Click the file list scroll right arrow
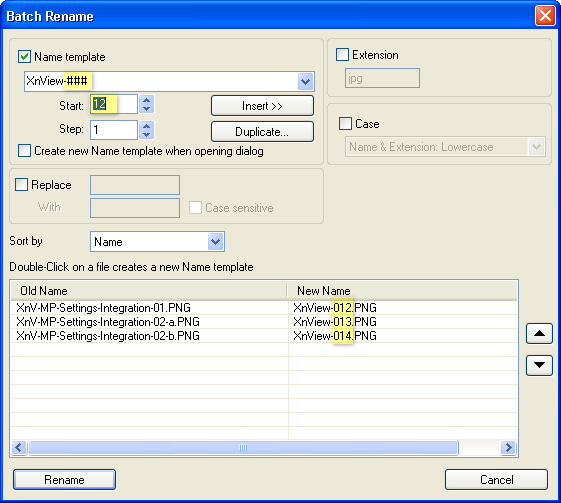561x503 pixels. (x=508, y=447)
